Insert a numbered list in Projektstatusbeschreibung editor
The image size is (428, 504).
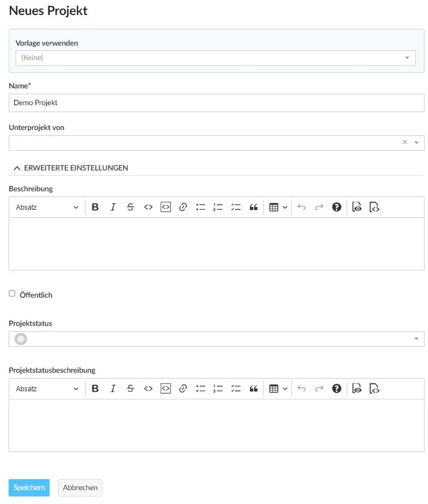click(x=218, y=388)
